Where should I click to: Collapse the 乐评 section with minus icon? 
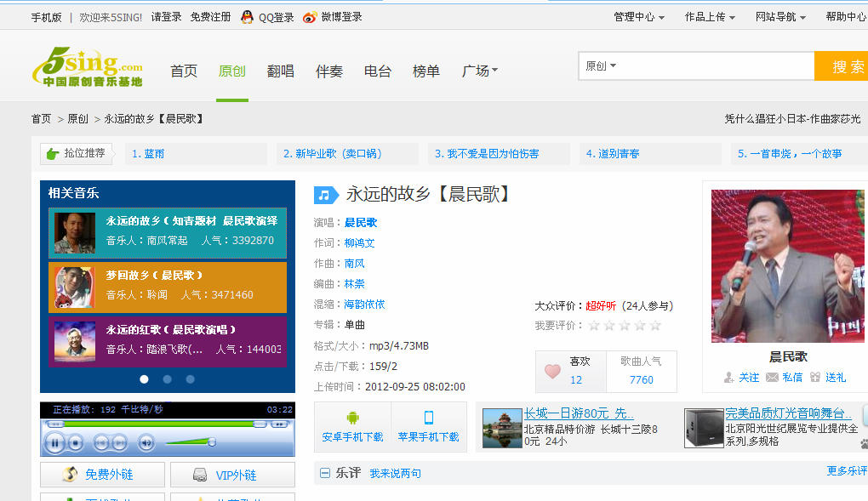coord(325,473)
